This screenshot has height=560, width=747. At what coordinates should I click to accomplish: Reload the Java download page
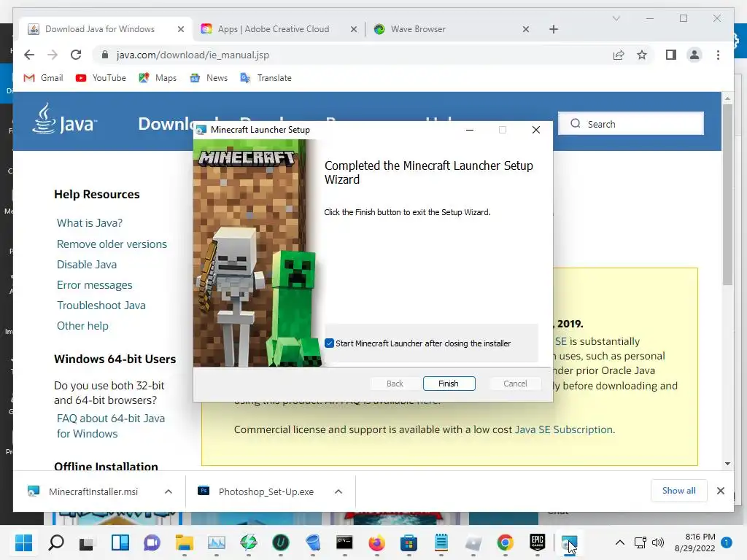pos(76,55)
